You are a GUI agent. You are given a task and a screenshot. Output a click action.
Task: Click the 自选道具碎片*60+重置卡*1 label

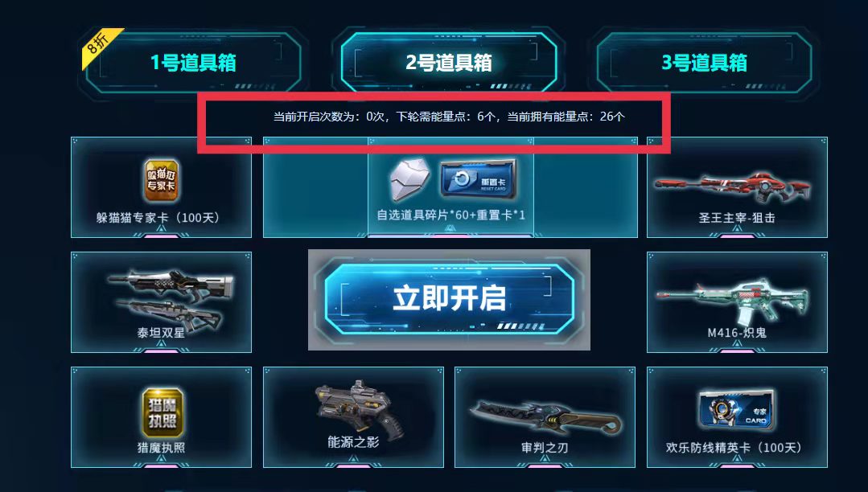(x=450, y=215)
